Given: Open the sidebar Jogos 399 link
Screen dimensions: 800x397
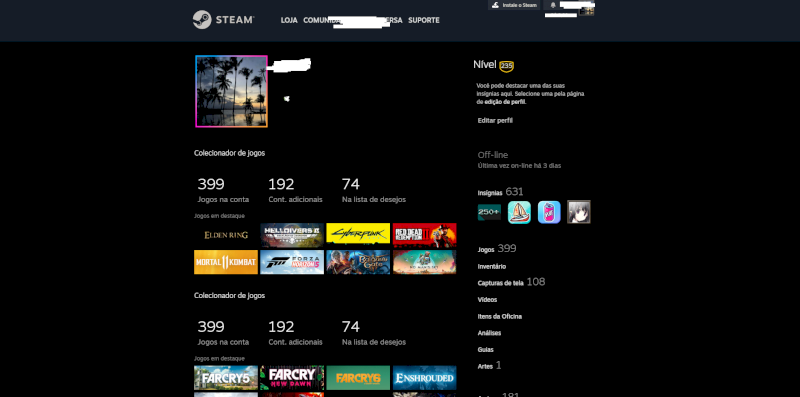Looking at the screenshot, I should [x=497, y=249].
